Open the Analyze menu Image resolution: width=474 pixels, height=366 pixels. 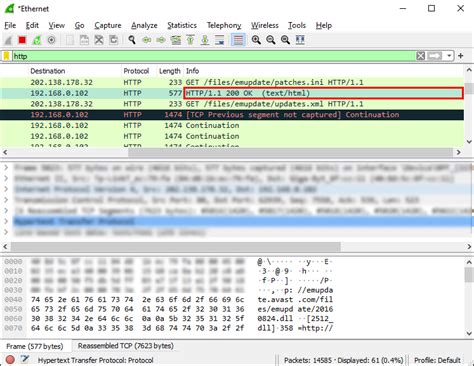(144, 26)
